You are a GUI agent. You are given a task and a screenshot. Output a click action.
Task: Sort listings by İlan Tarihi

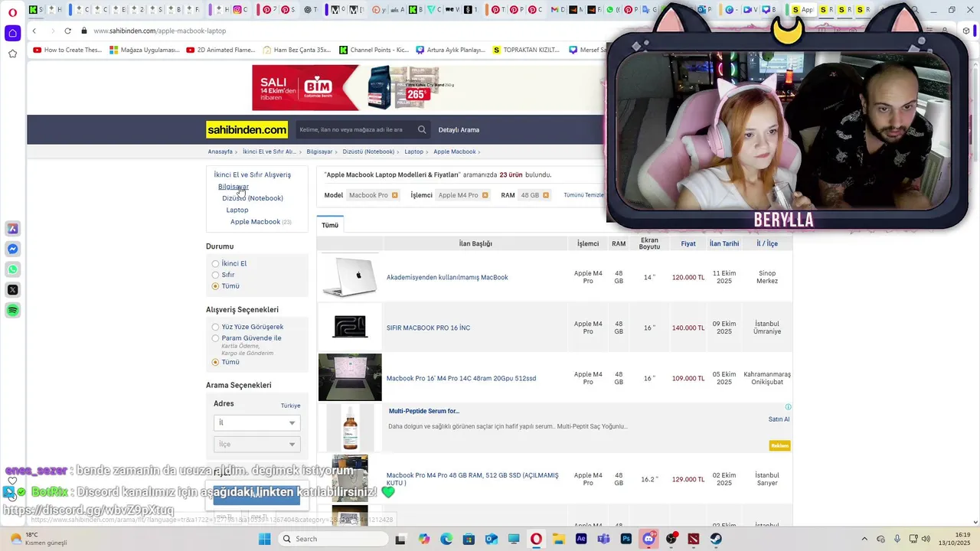pos(724,243)
